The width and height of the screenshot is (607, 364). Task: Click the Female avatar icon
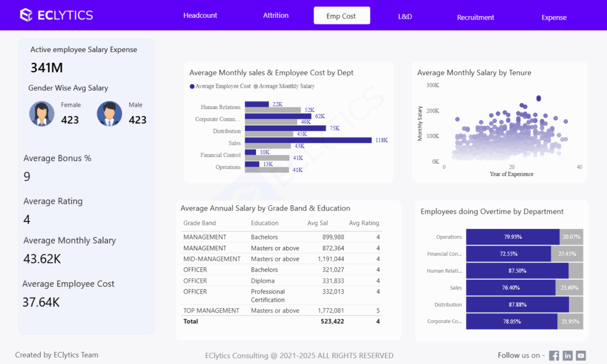pyautogui.click(x=42, y=114)
